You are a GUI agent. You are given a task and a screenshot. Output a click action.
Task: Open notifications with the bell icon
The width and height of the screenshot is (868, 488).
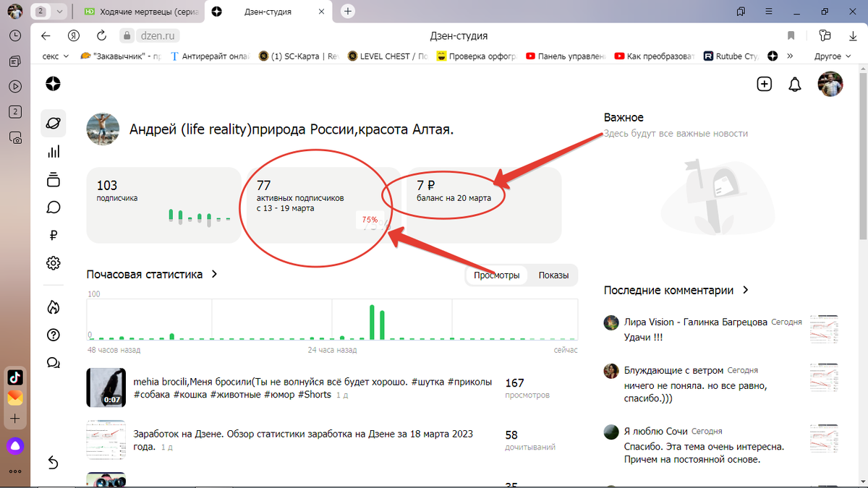coord(794,84)
